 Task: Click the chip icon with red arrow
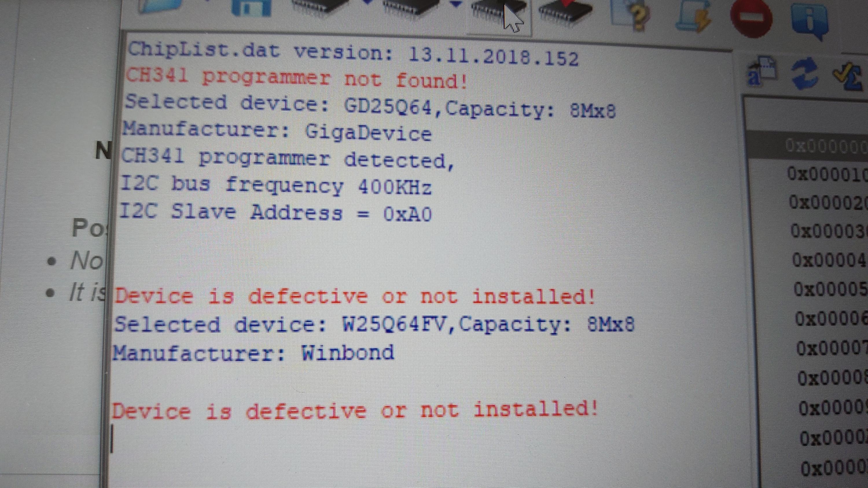tap(565, 10)
